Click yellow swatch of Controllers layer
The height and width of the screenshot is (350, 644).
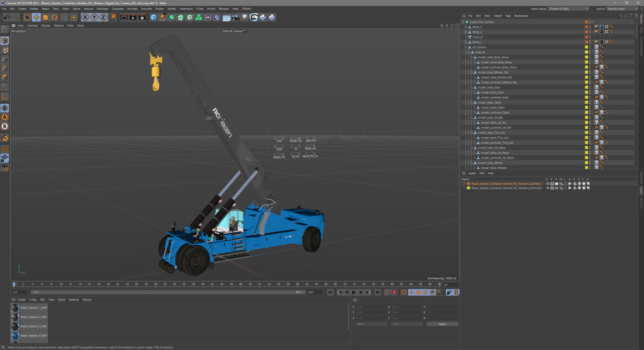(x=469, y=188)
